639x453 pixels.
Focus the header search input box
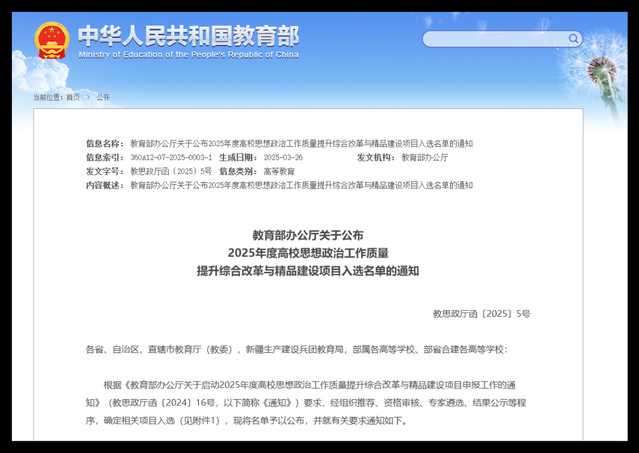click(495, 39)
